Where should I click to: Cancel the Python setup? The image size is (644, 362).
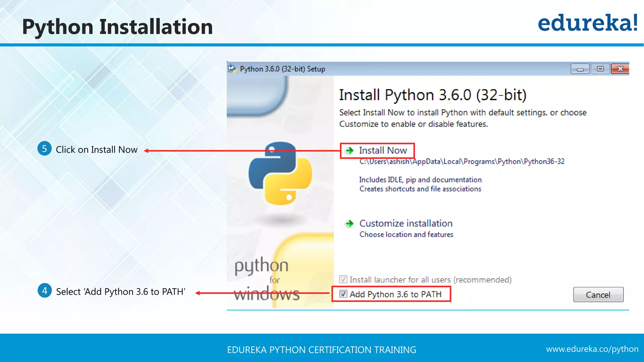pyautogui.click(x=598, y=295)
